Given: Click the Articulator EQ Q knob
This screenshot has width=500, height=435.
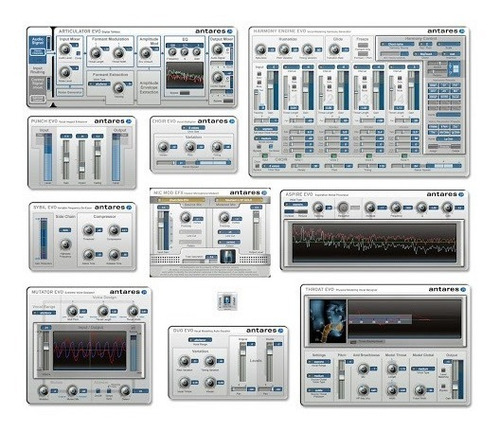Looking at the screenshot, I should coord(184,52).
